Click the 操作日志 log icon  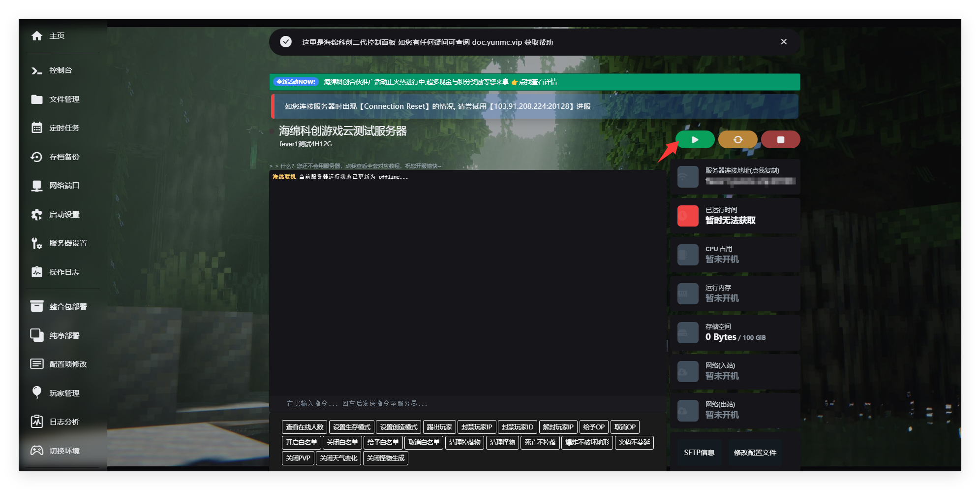click(x=37, y=272)
